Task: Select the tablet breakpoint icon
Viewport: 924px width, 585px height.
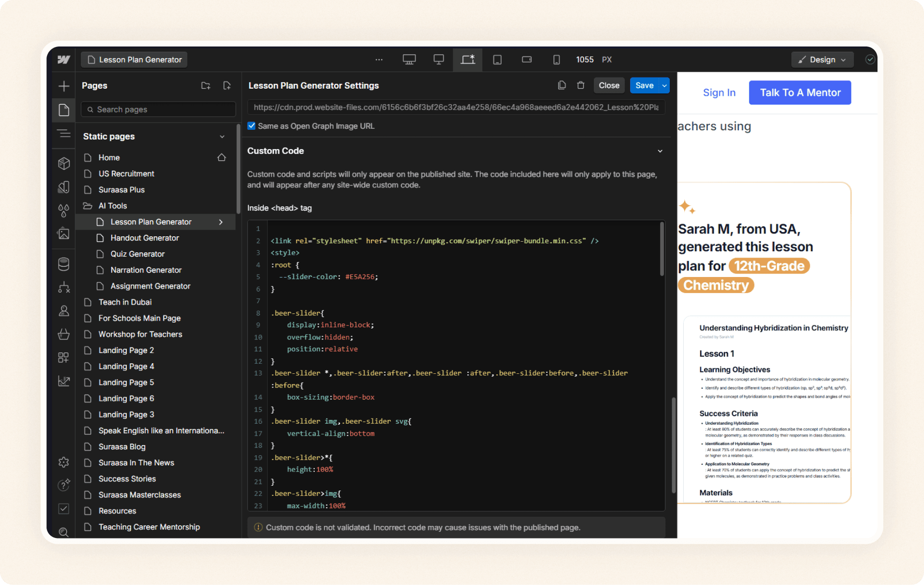Action: pos(497,60)
